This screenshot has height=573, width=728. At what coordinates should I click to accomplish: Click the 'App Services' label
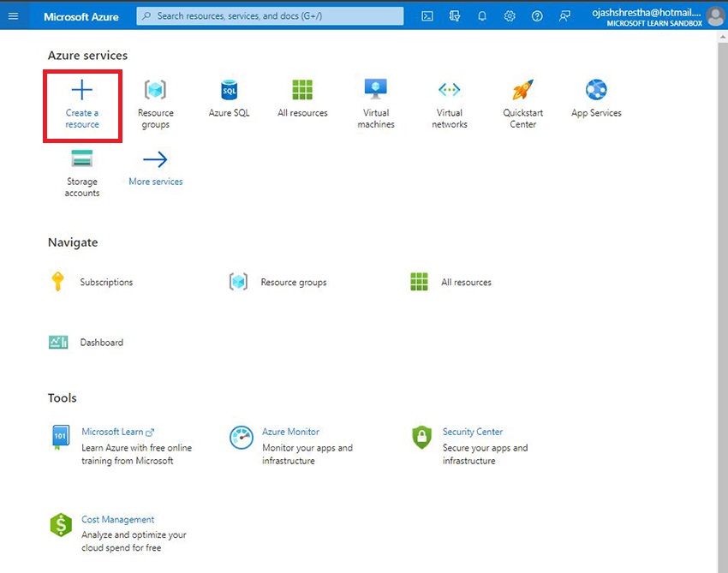[x=596, y=113]
